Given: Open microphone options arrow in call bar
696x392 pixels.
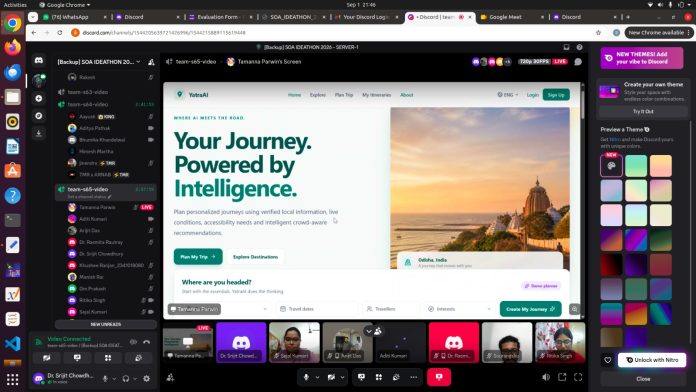Looking at the screenshot, I should (x=317, y=377).
